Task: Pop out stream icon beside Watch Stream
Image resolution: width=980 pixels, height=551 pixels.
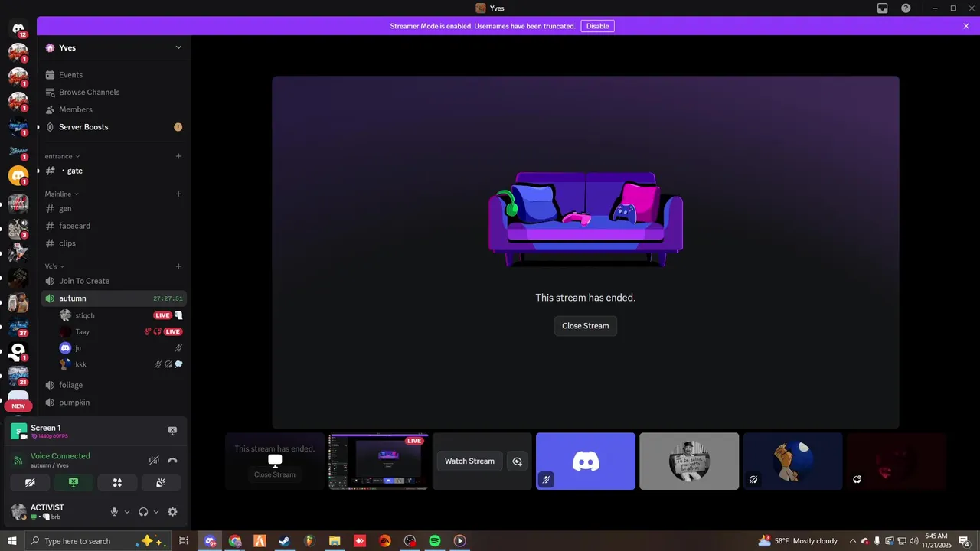Action: [517, 461]
